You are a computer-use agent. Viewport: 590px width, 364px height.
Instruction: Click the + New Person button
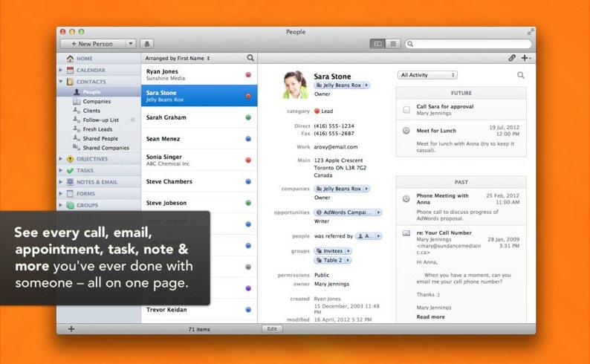point(93,44)
